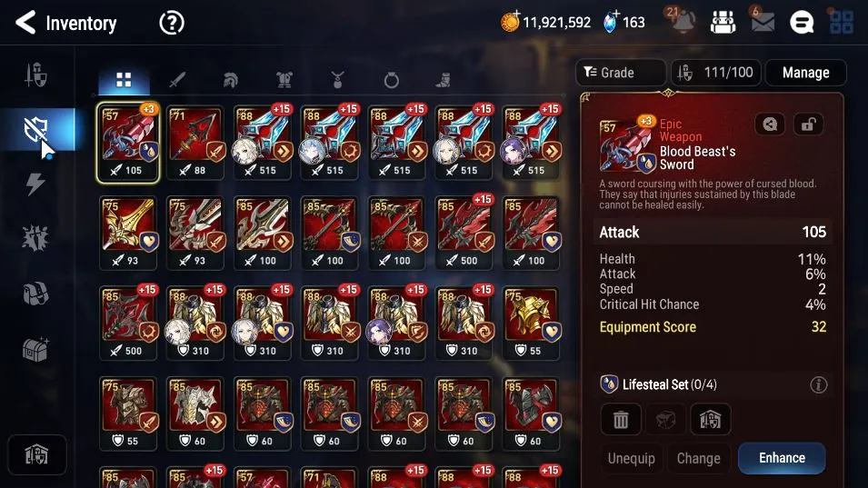Click the Manage button
Screen dimensions: 868x488
(x=805, y=73)
